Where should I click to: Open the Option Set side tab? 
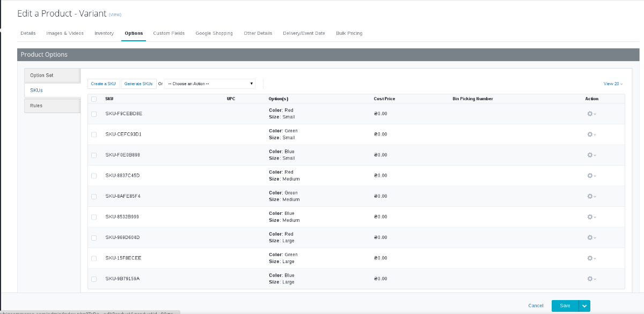52,76
